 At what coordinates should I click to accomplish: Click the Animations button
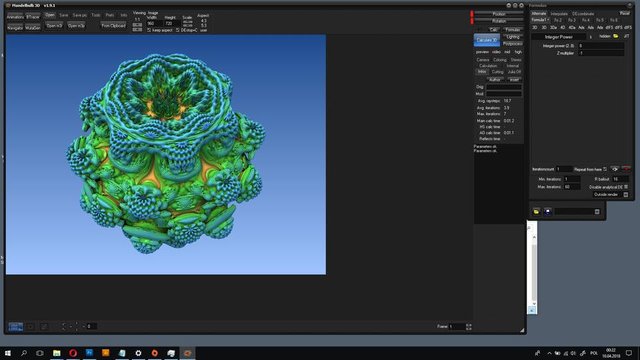pos(15,17)
